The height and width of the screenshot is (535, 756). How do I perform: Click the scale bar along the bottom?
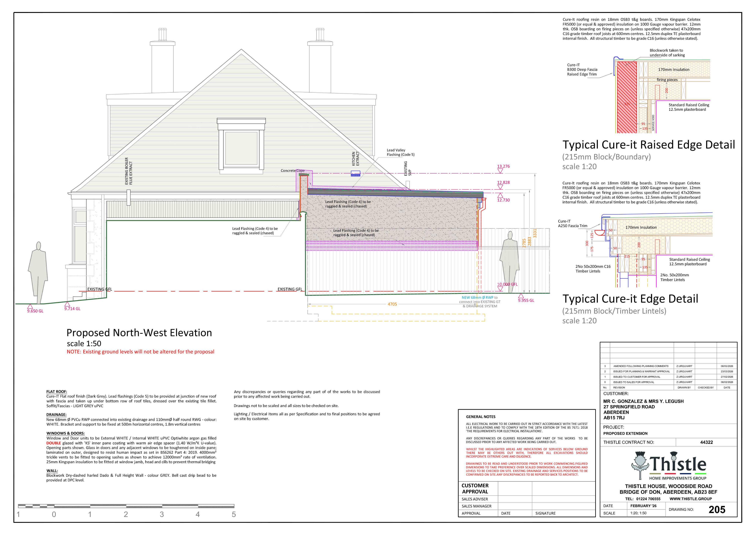(x=126, y=506)
